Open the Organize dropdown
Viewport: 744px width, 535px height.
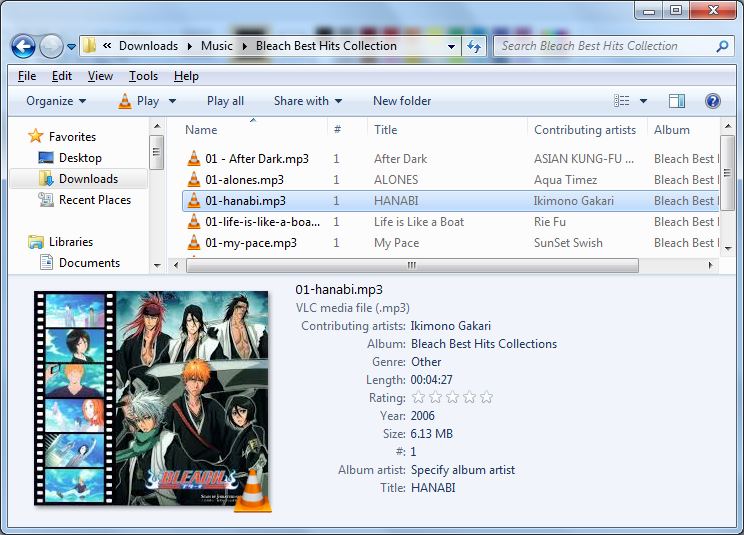pyautogui.click(x=56, y=101)
